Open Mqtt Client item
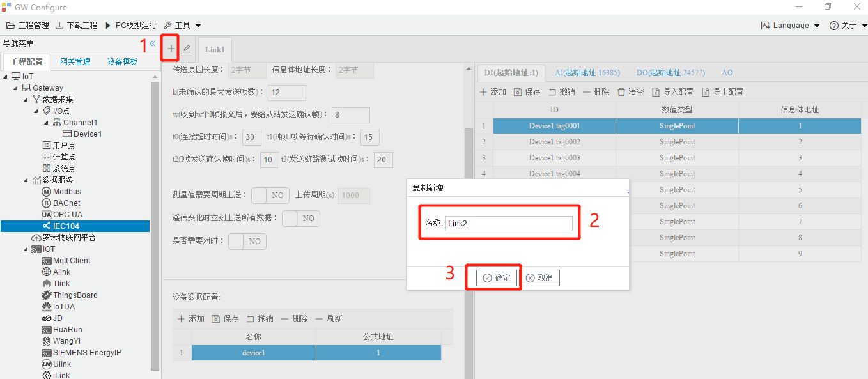This screenshot has width=868, height=379. (x=66, y=261)
